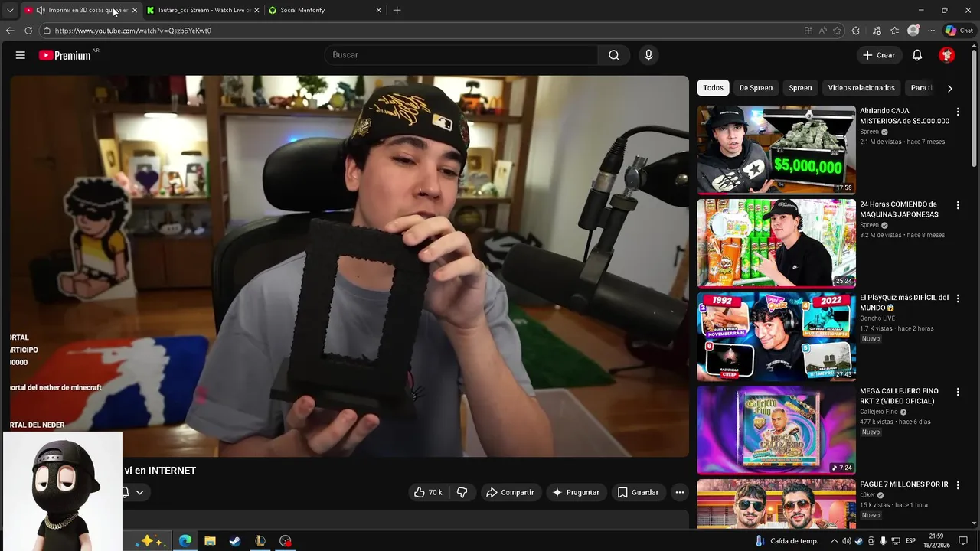Click the Crear button

[879, 55]
